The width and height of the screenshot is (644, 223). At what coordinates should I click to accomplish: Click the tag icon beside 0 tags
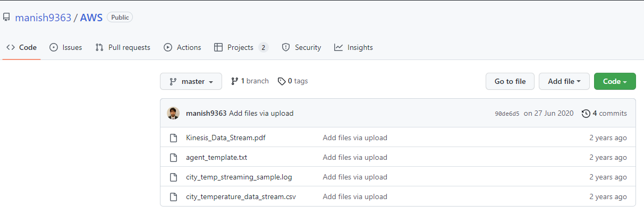click(x=282, y=81)
